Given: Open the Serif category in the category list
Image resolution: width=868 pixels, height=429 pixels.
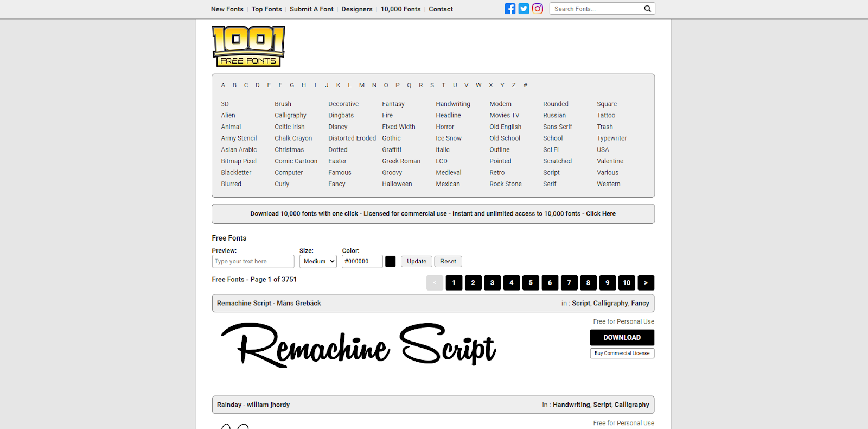Looking at the screenshot, I should pos(550,184).
